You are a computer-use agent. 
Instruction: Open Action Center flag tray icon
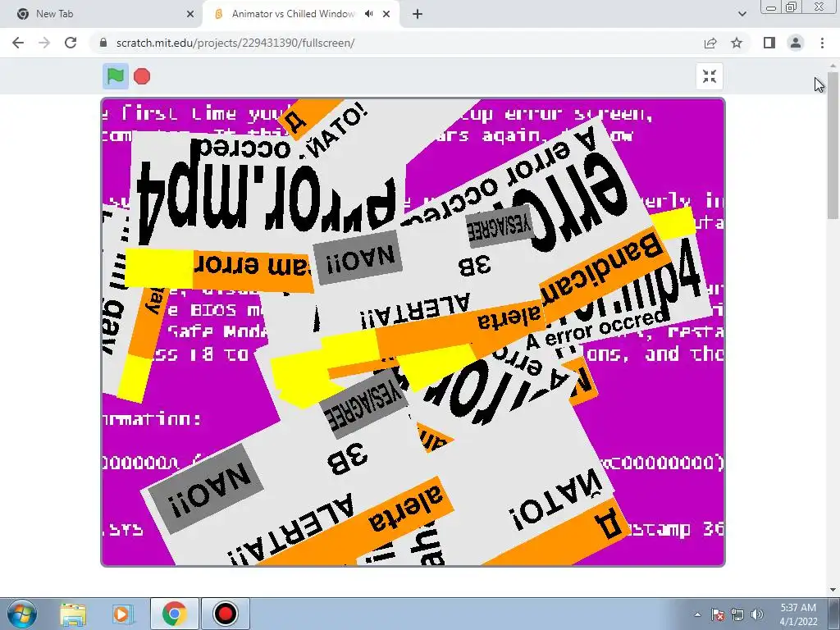click(x=717, y=614)
